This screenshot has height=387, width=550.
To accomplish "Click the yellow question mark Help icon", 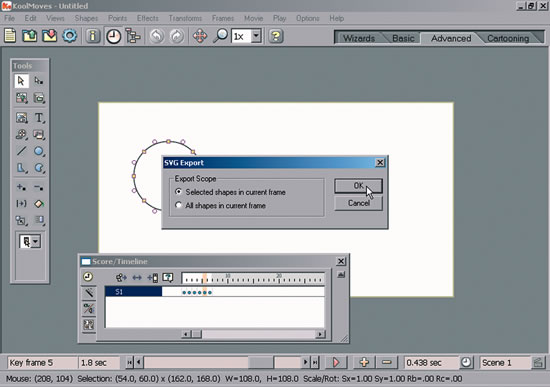I will 276,36.
